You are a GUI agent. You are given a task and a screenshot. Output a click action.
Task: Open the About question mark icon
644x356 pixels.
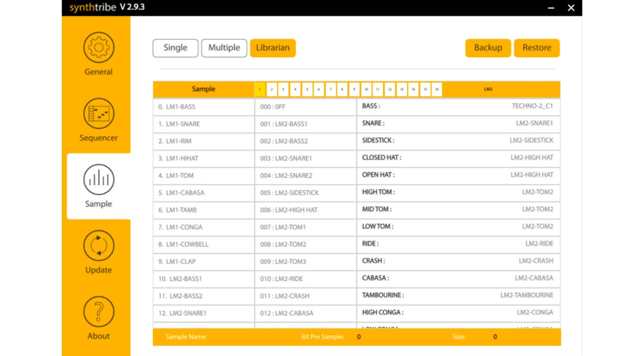pos(99,311)
